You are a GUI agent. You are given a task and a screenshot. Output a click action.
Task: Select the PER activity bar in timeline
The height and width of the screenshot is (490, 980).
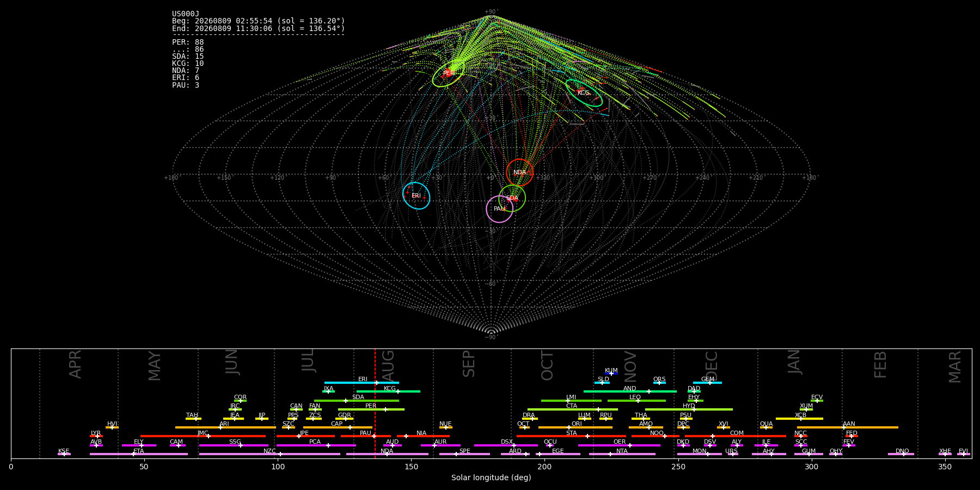pyautogui.click(x=371, y=409)
